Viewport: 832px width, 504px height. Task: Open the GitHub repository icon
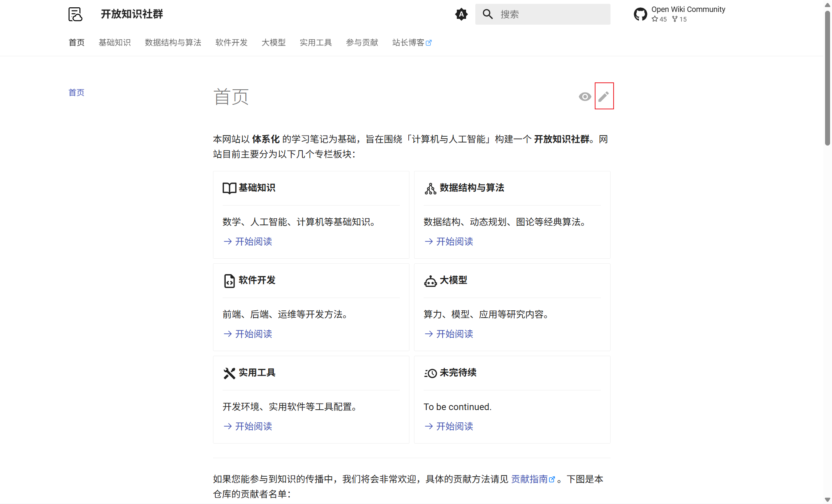pos(640,14)
